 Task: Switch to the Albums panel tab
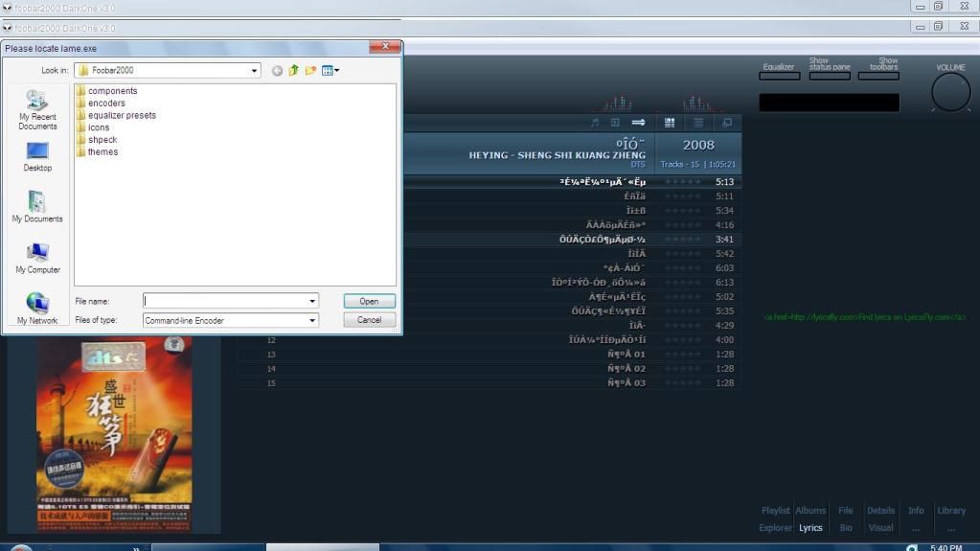point(810,511)
